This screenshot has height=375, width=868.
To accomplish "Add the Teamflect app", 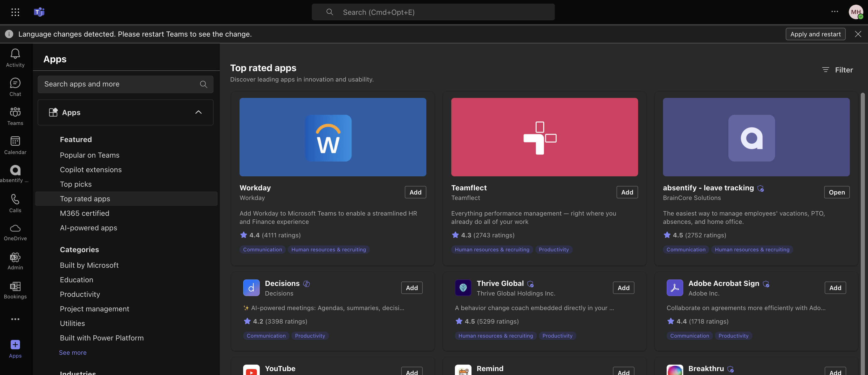I will (627, 192).
